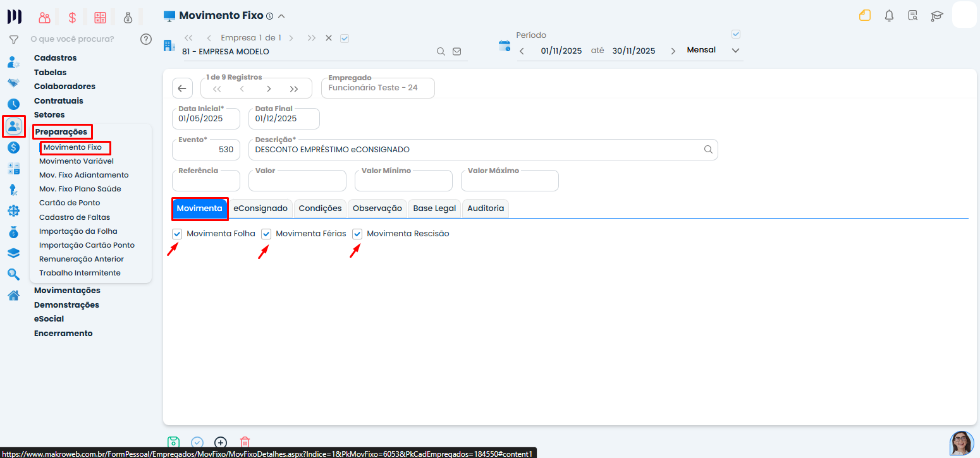
Task: Click the add new record plus icon
Action: click(x=221, y=443)
